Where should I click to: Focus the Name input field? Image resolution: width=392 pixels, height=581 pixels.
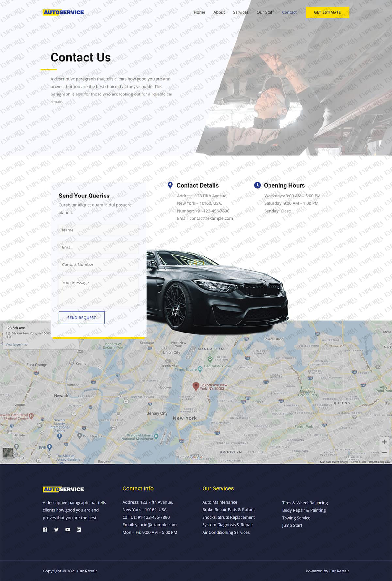tap(98, 230)
